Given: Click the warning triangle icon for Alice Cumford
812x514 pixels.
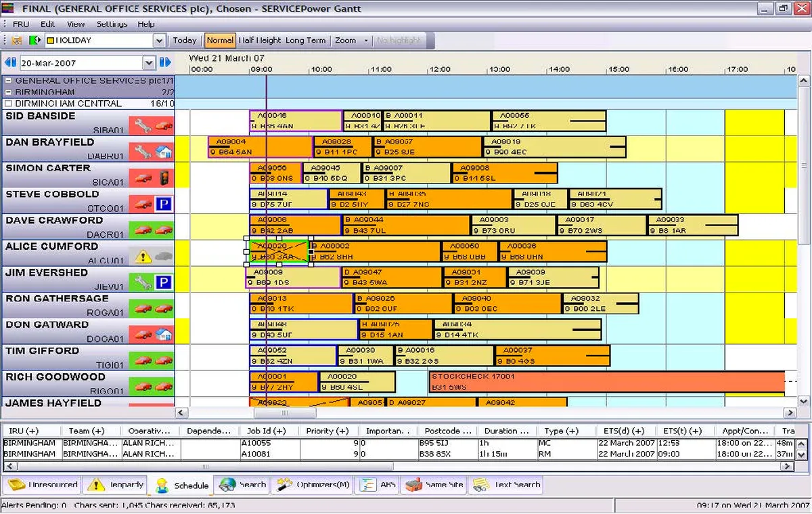Looking at the screenshot, I should coord(143,257).
